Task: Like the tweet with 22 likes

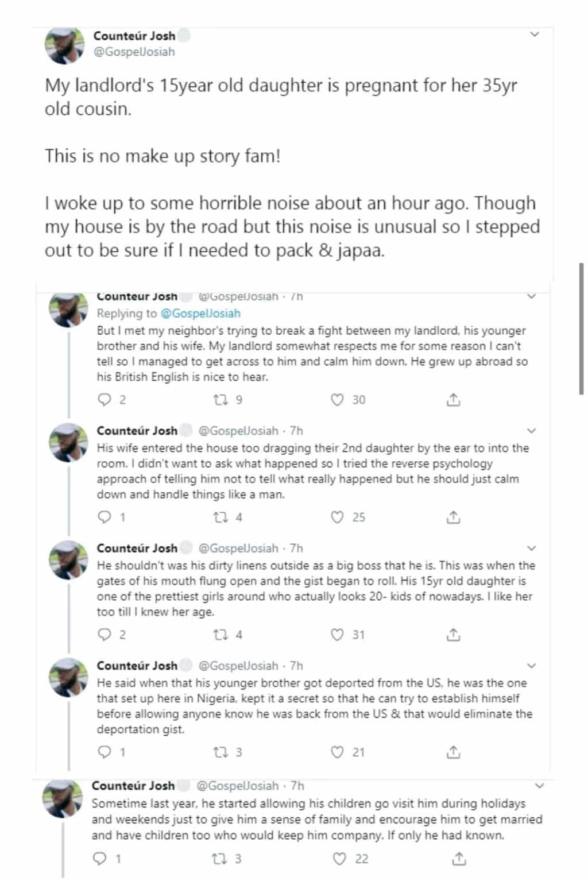Action: [340, 859]
